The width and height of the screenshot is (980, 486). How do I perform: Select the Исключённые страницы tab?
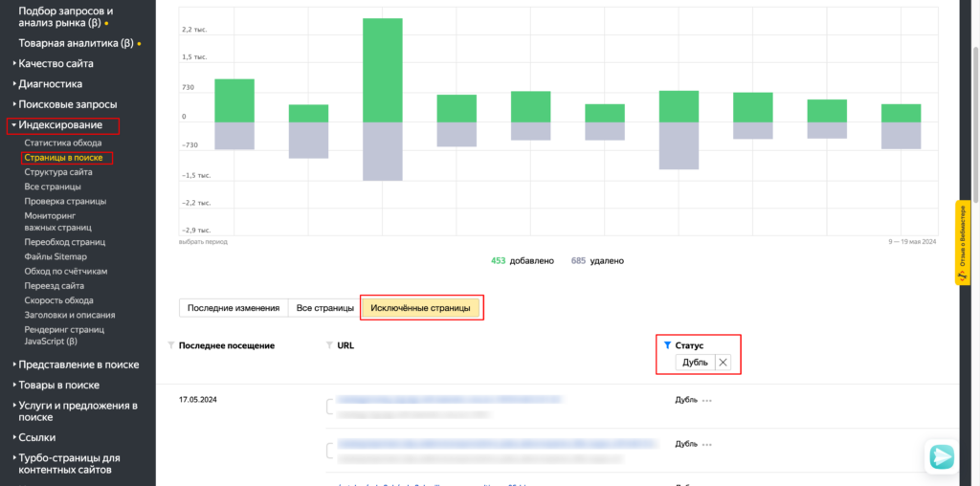pyautogui.click(x=420, y=308)
